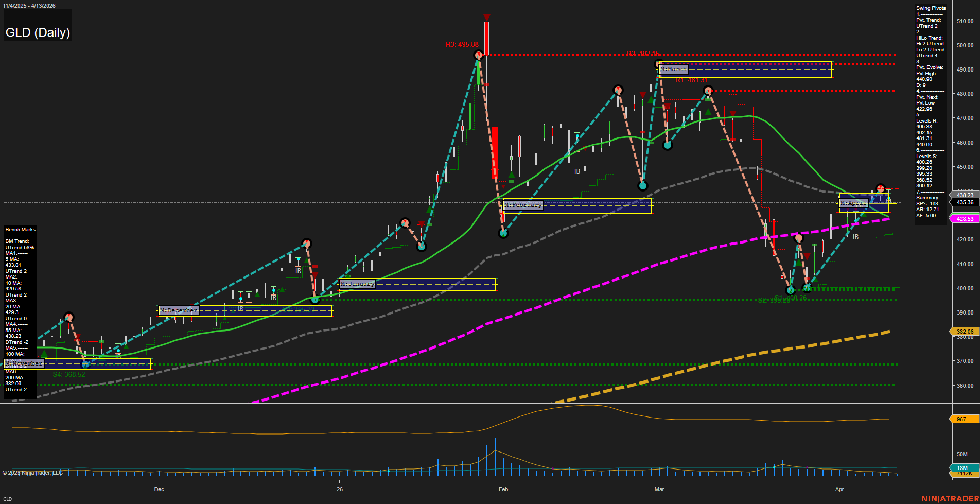980x504 pixels.
Task: Select the green up-triangle buy marker near February low
Action: 512,175
